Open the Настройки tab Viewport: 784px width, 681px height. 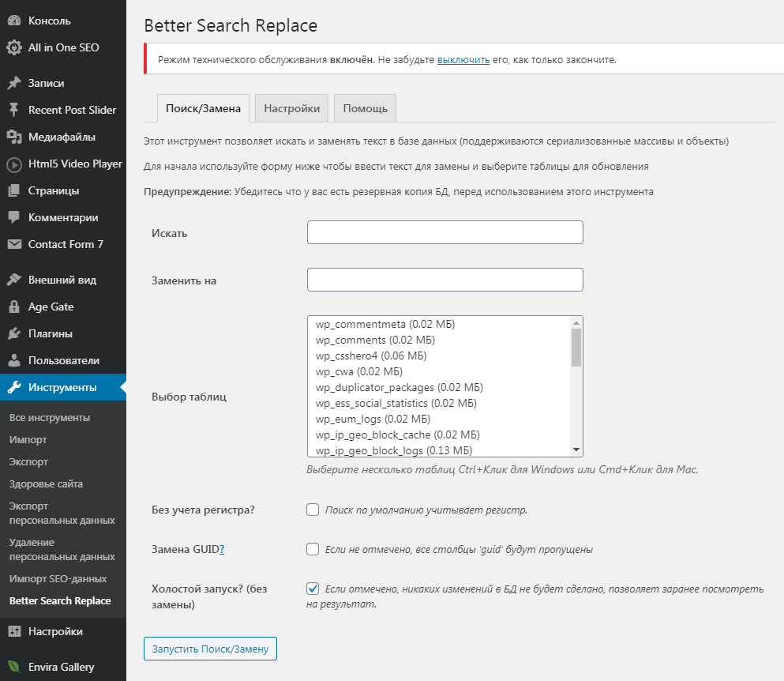point(292,108)
